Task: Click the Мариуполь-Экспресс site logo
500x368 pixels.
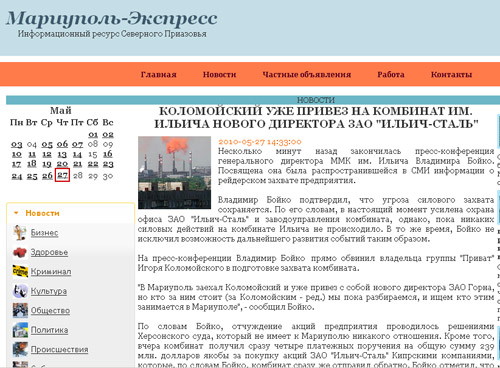Action: [x=112, y=19]
